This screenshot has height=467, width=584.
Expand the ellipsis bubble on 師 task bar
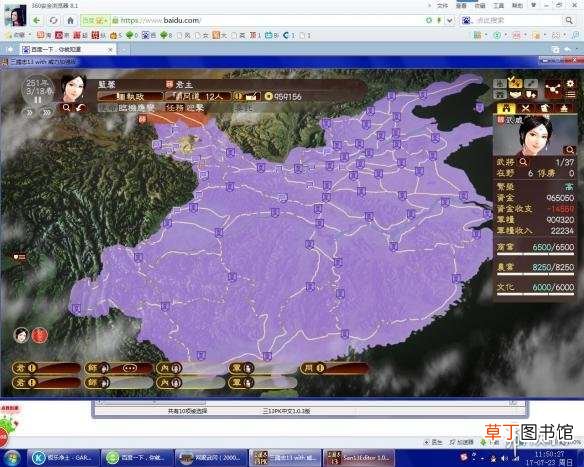[130, 368]
